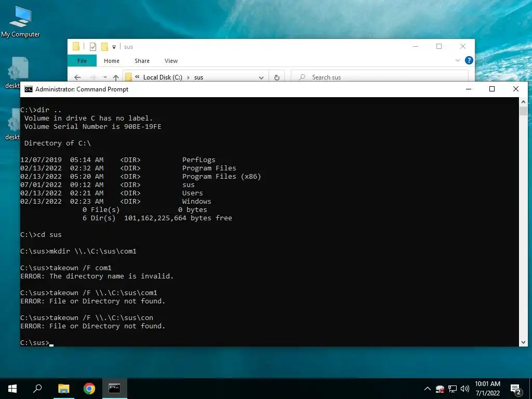
Task: Open clock showing 10:01 AM
Action: [x=487, y=389]
